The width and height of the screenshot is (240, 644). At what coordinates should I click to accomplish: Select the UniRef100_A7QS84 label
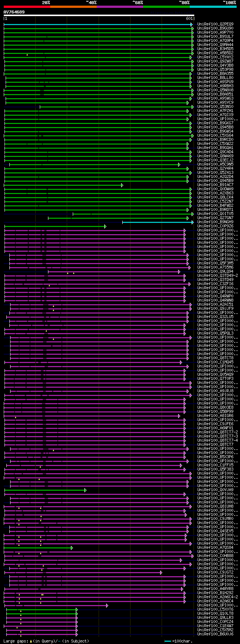[x=215, y=547]
